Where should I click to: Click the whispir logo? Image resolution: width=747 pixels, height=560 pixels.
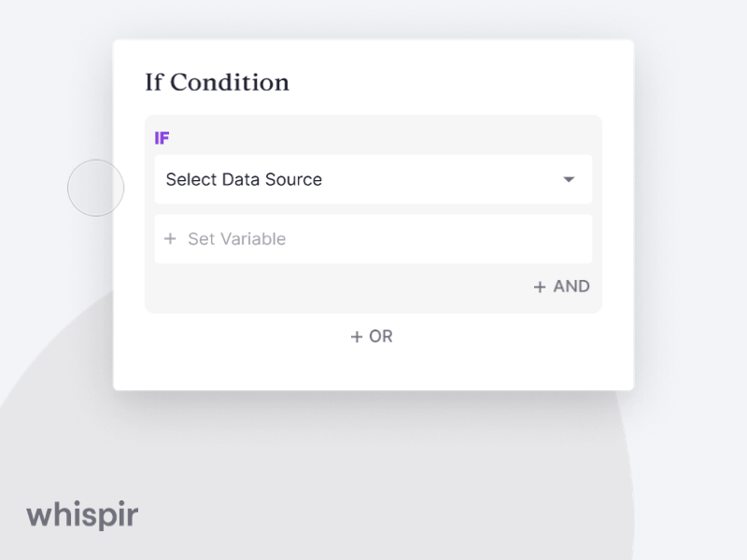(x=83, y=514)
